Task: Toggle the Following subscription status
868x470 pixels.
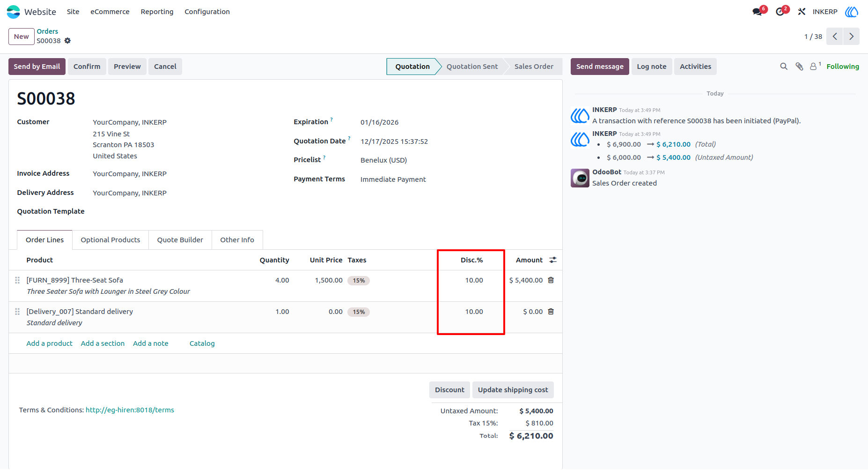Action: (x=843, y=67)
